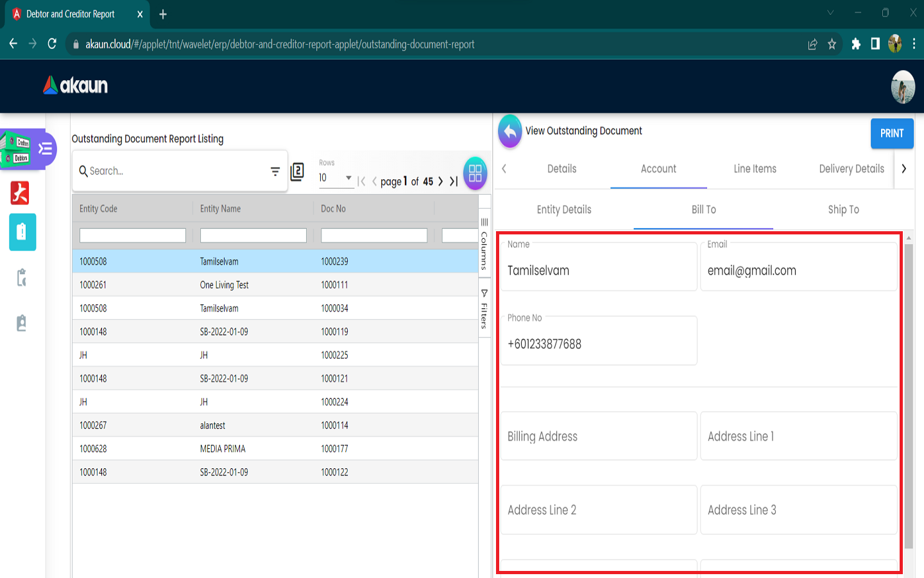Screen dimensions: 924x578
Task: Go to the last page of listing
Action: 454,182
